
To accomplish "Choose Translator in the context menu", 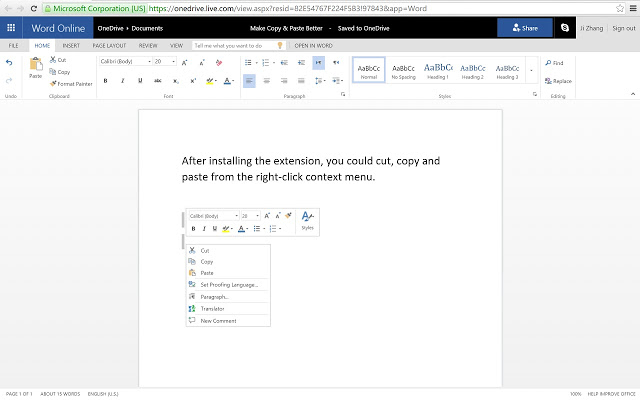I will [228, 309].
